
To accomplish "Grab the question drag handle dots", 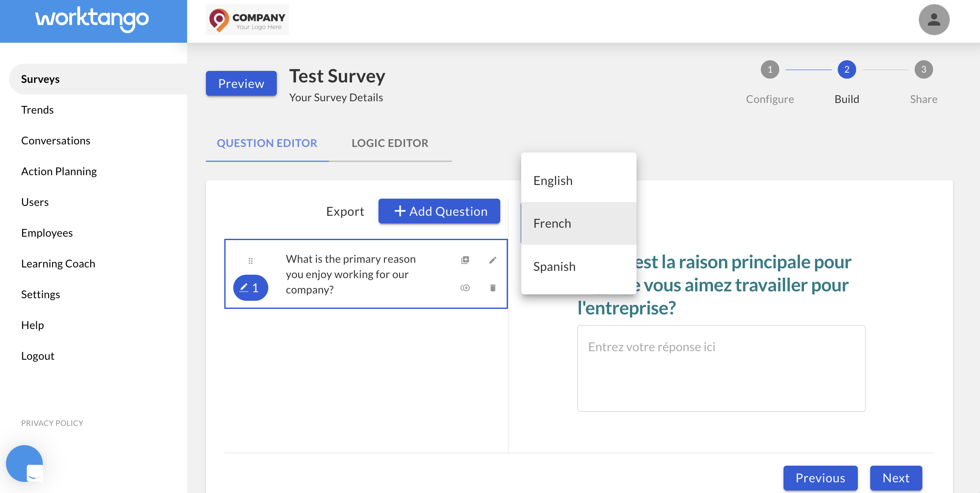I will (x=251, y=261).
